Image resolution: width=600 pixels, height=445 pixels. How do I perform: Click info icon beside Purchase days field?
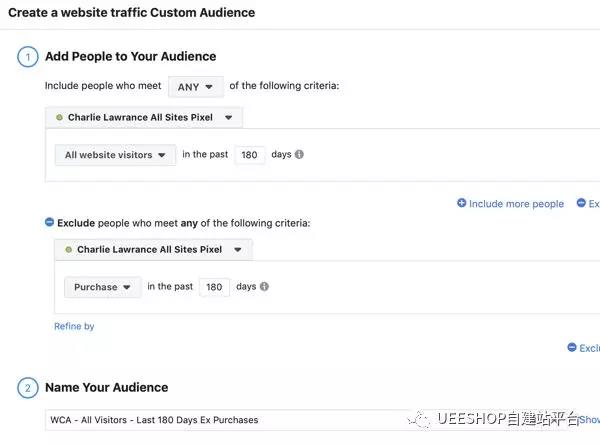point(265,287)
